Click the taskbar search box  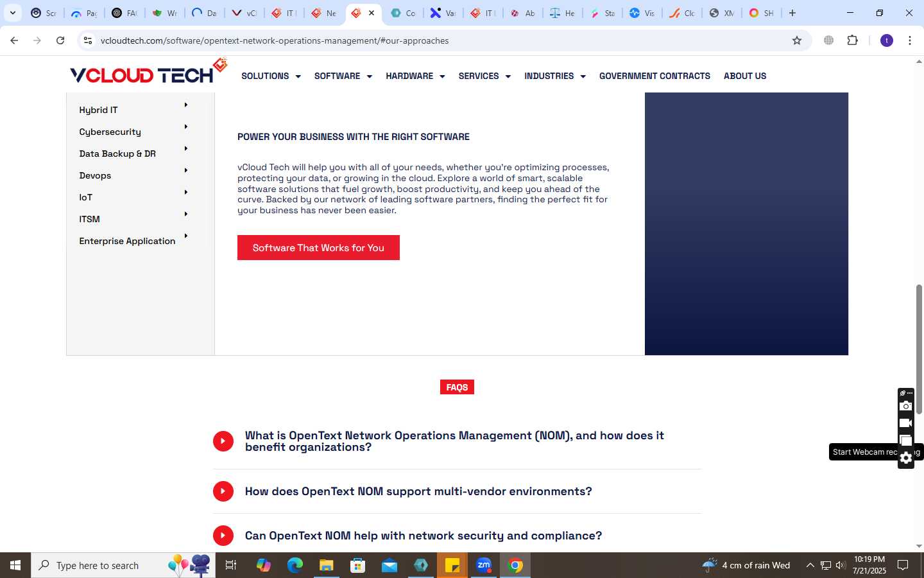(123, 565)
